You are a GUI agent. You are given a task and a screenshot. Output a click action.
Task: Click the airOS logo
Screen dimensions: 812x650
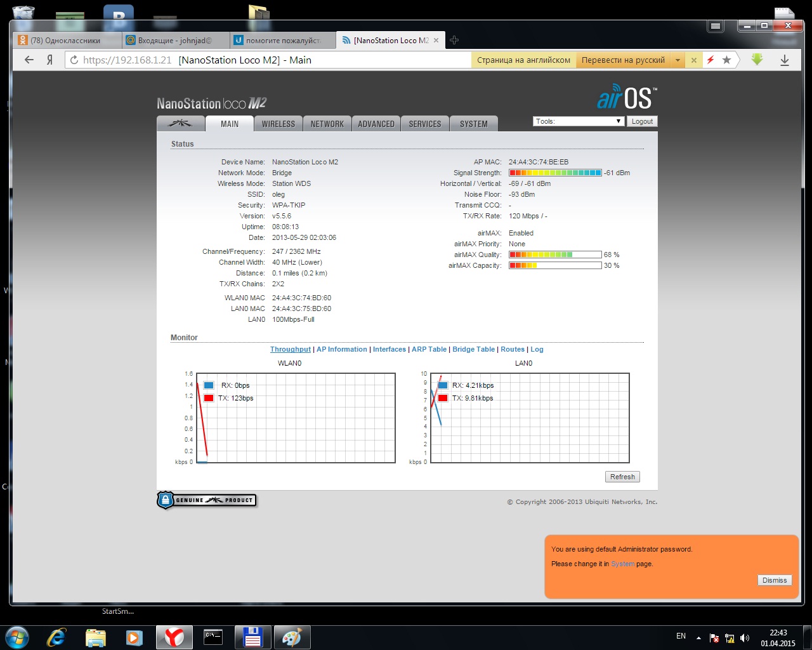pyautogui.click(x=627, y=98)
